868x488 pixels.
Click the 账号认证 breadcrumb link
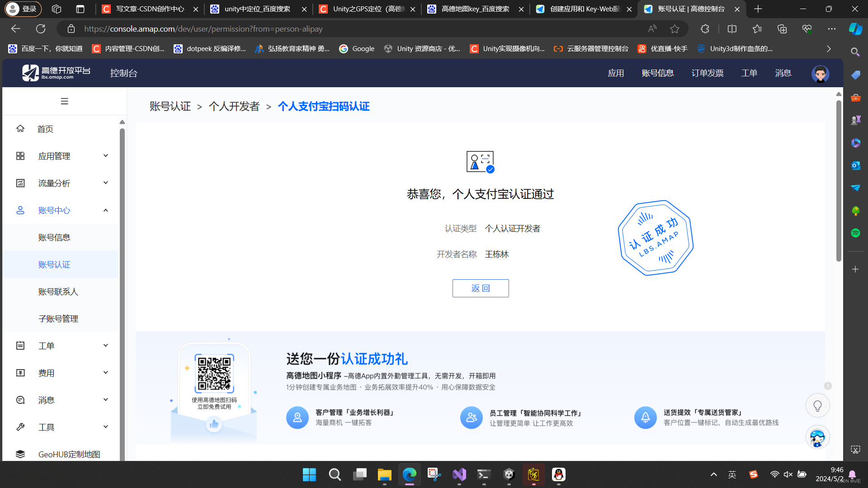click(x=170, y=107)
